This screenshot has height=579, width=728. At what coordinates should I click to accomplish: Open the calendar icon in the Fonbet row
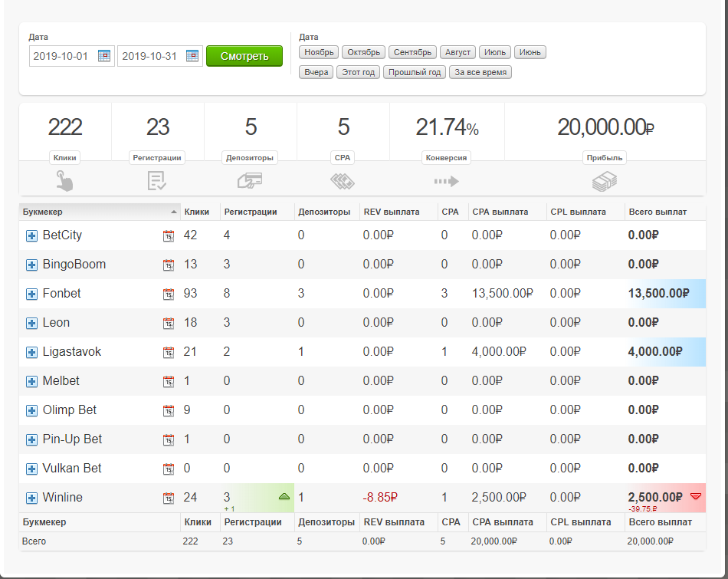coord(169,294)
